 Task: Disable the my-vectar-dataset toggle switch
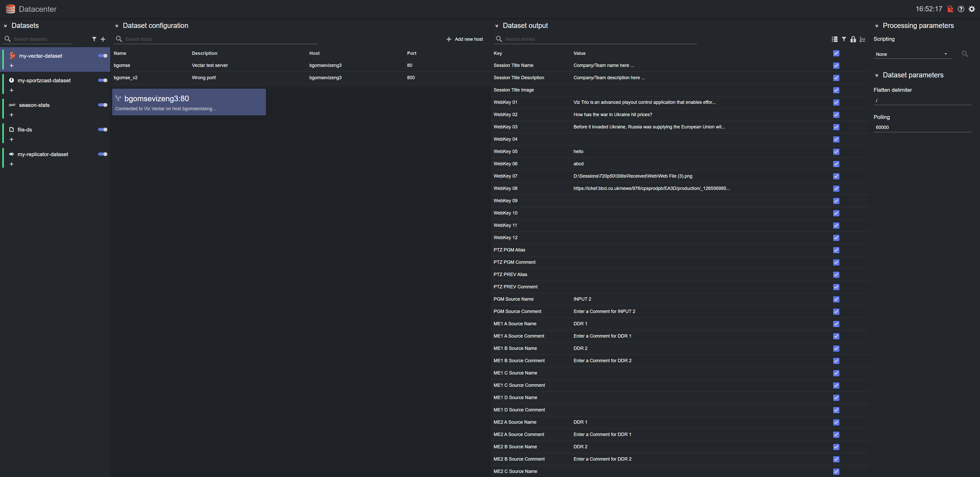[x=103, y=56]
